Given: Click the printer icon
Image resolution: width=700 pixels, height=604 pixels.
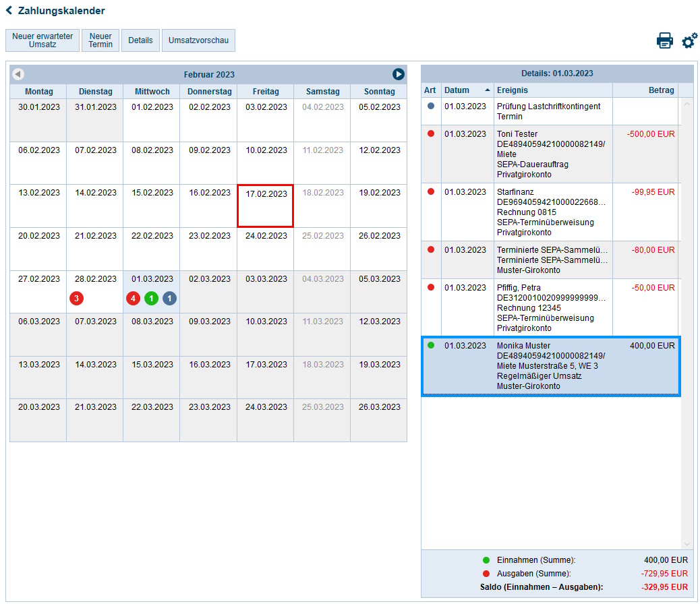Looking at the screenshot, I should [x=664, y=40].
